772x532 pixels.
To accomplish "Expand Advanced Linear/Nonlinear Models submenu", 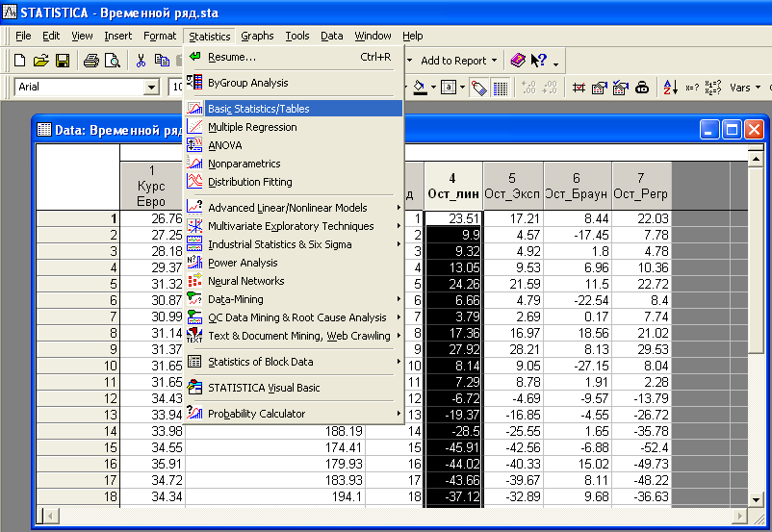I will pyautogui.click(x=399, y=208).
